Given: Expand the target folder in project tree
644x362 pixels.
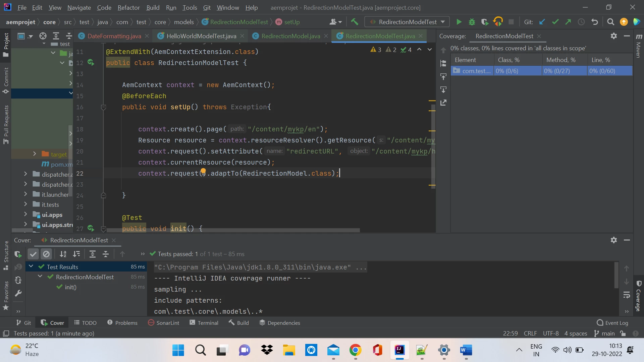Looking at the screenshot, I should pos(35,154).
